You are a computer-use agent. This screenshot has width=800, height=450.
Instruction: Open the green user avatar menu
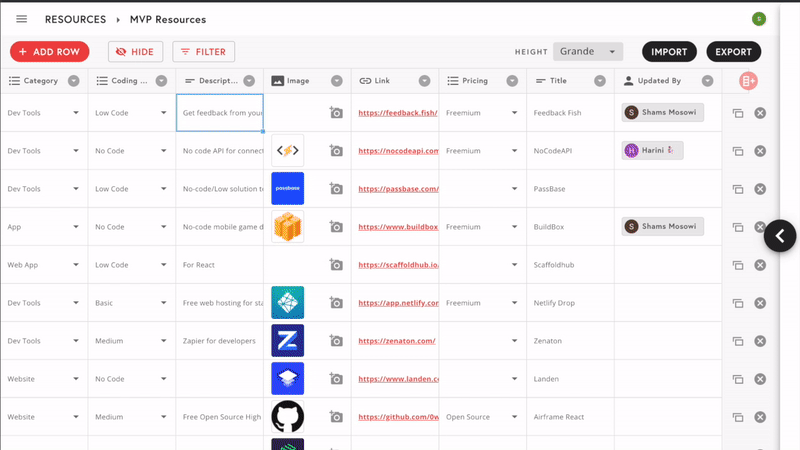coord(759,19)
